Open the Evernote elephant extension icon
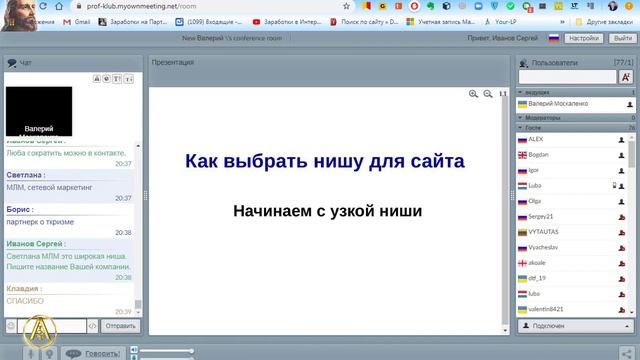The width and height of the screenshot is (640, 360). pyautogui.click(x=430, y=6)
